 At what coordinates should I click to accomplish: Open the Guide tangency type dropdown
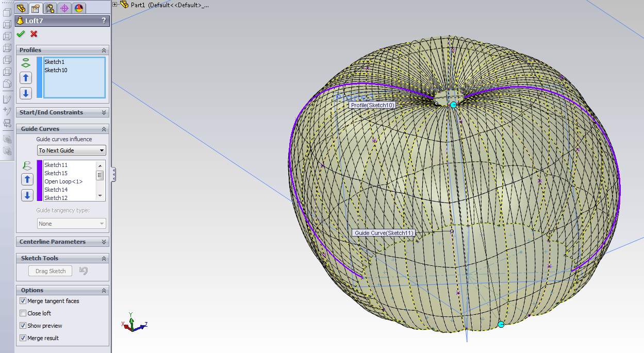[72, 224]
